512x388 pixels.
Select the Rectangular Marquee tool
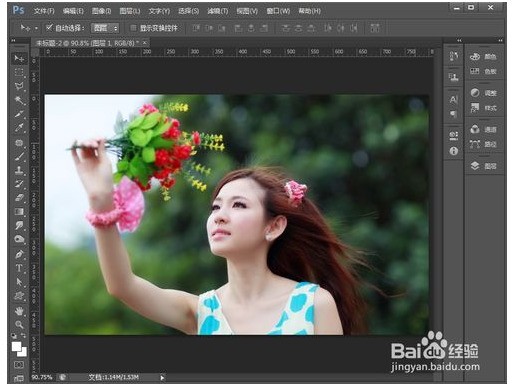tap(19, 72)
